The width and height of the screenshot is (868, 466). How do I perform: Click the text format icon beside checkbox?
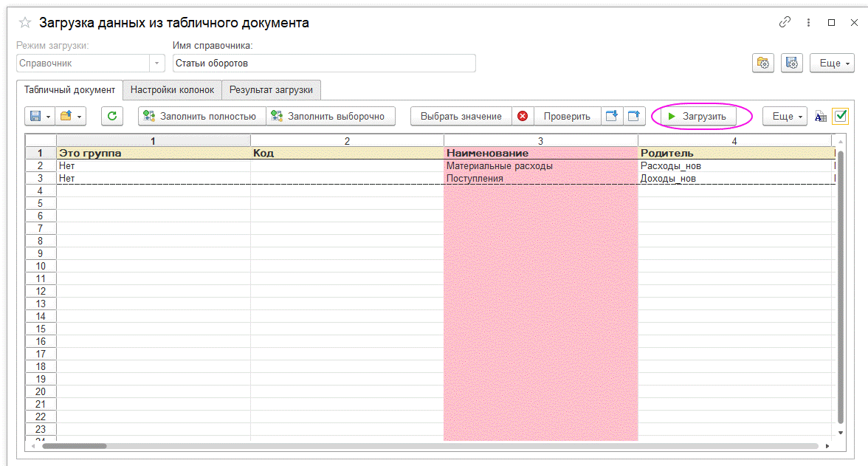coord(821,117)
